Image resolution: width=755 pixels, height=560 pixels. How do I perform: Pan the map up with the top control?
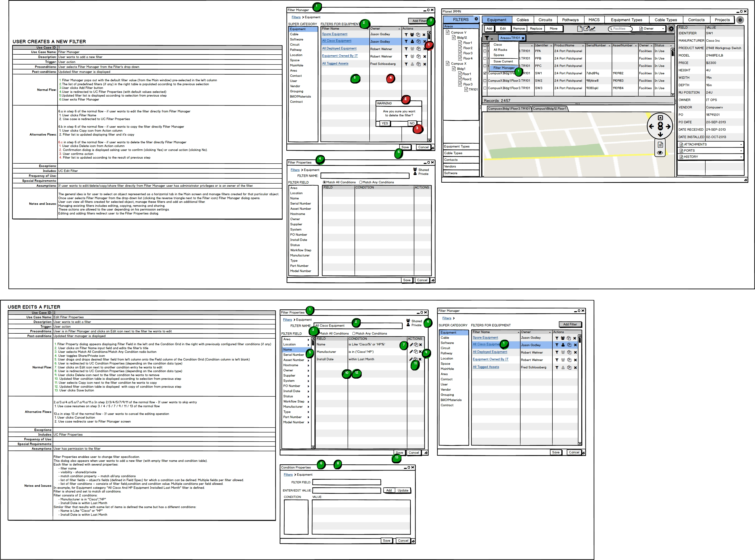[660, 118]
